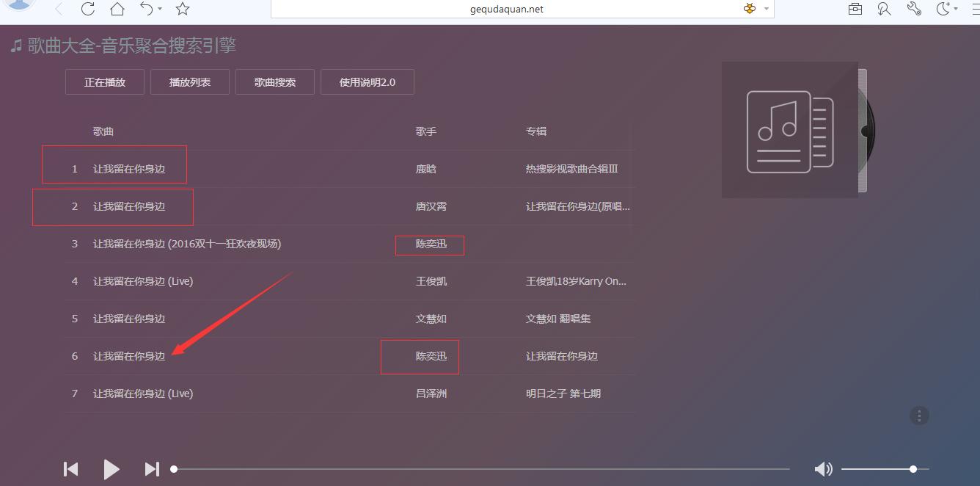Open the browser toolbox icon
The image size is (980, 486).
coord(855,10)
